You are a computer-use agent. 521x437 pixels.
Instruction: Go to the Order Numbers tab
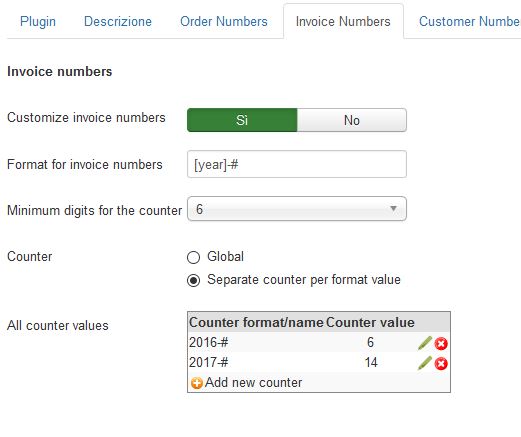(224, 21)
